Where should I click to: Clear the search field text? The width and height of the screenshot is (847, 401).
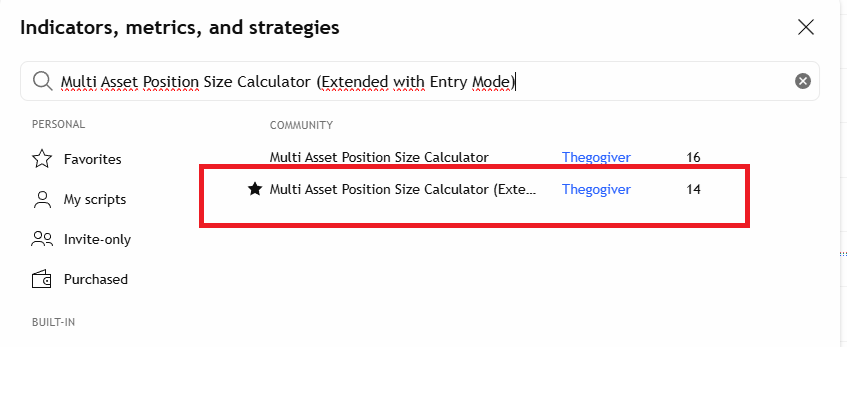click(x=802, y=81)
